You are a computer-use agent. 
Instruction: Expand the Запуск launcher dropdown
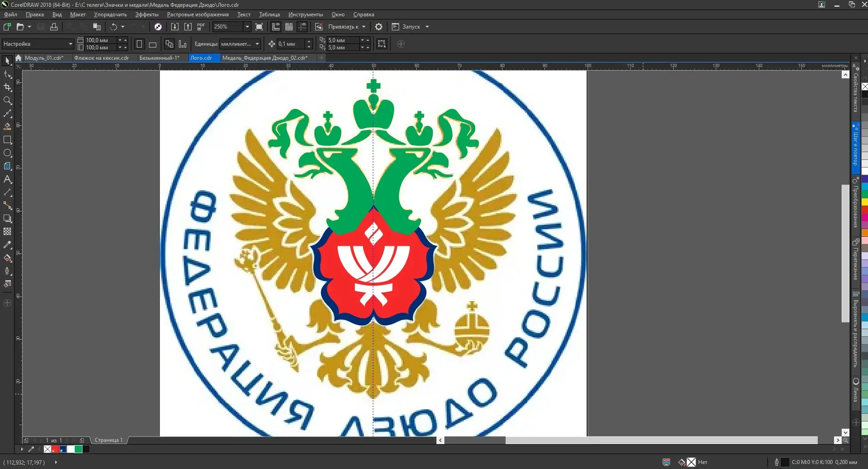[x=427, y=27]
